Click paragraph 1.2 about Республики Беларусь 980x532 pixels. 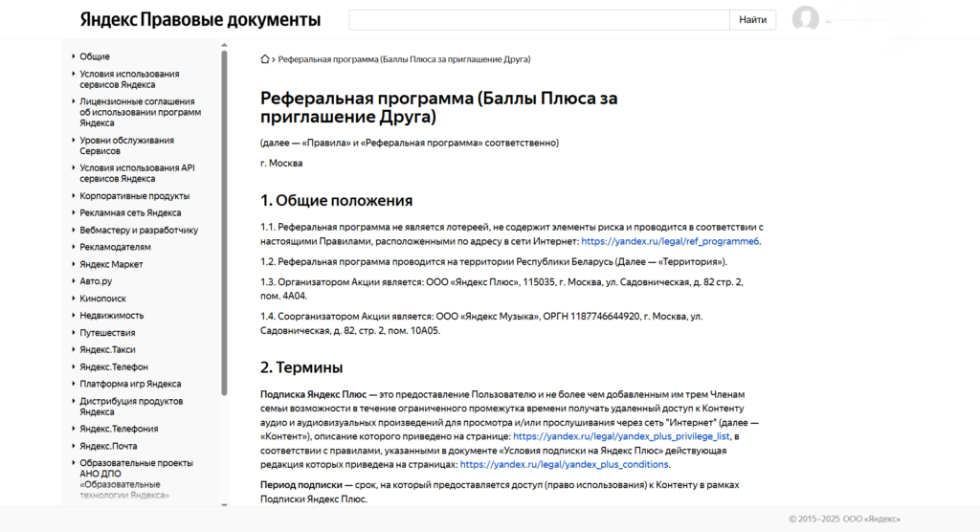point(494,262)
